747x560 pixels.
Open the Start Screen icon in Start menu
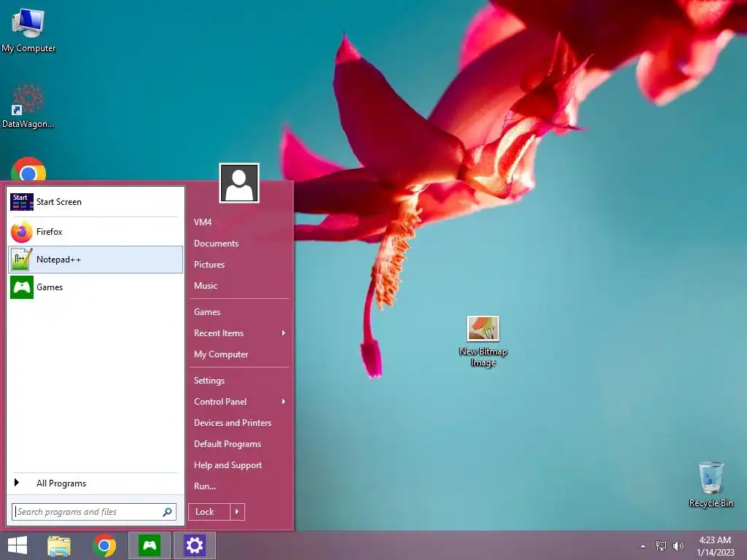point(22,202)
